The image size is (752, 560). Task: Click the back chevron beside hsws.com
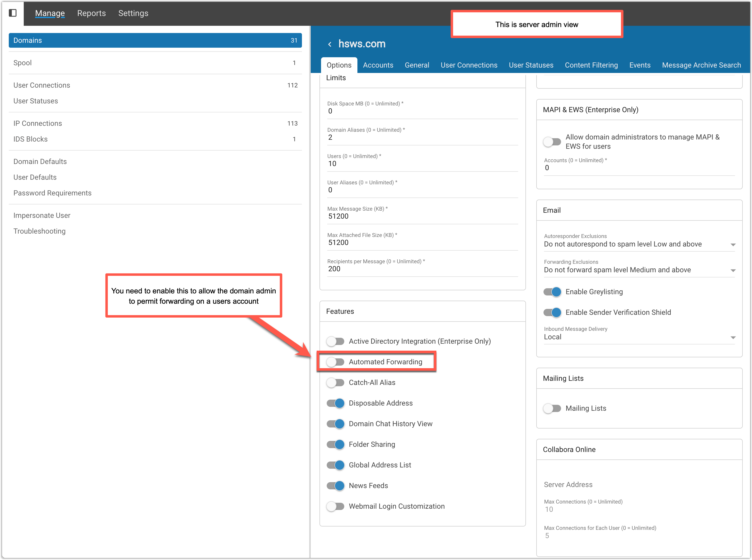(329, 44)
